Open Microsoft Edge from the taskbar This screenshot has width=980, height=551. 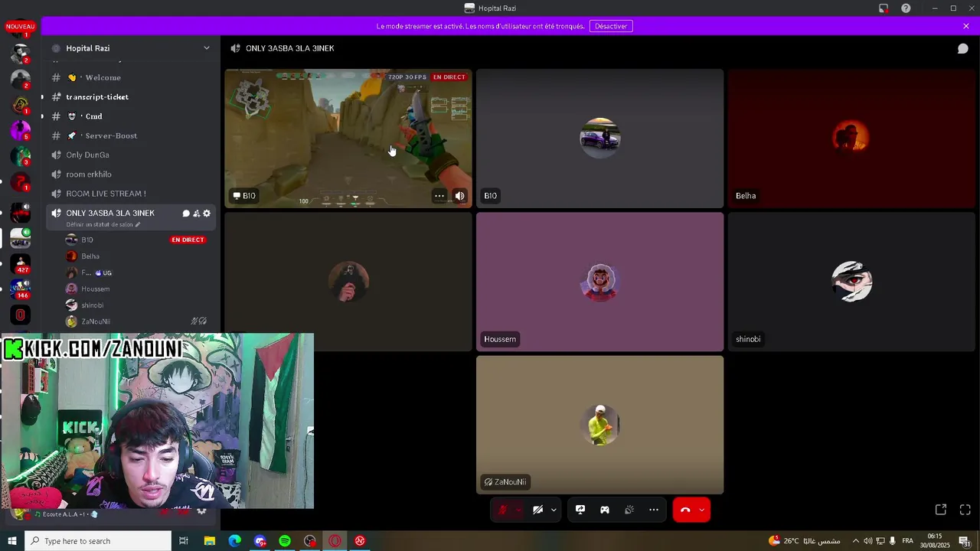coord(235,541)
